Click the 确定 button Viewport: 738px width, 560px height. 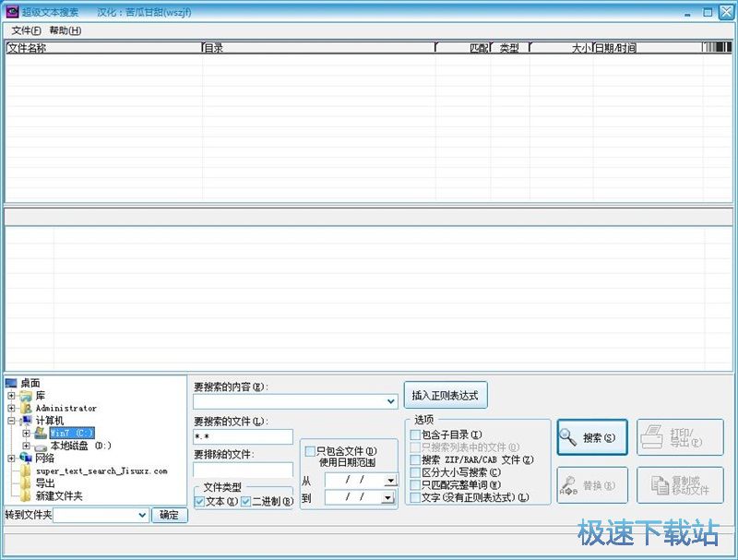coord(170,516)
